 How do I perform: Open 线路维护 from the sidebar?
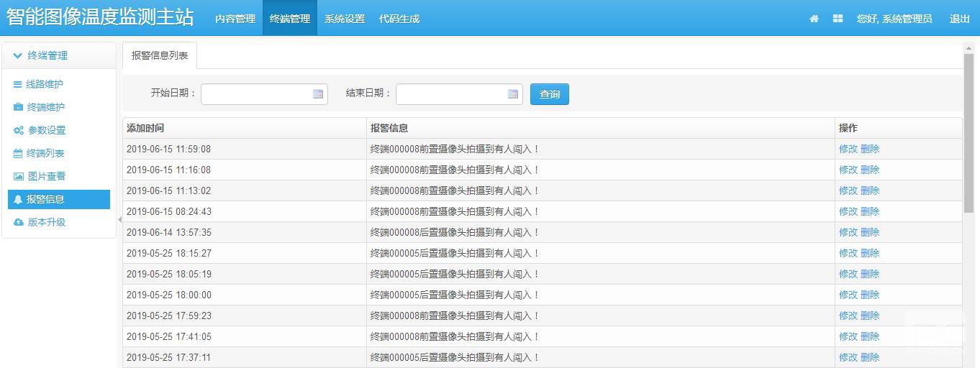[x=45, y=84]
